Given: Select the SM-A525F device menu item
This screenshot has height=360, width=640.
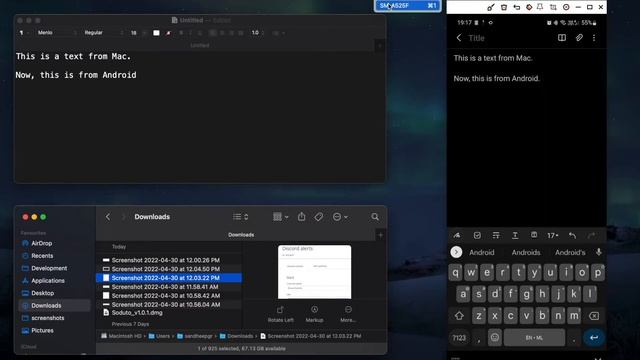Looking at the screenshot, I should click(408, 6).
